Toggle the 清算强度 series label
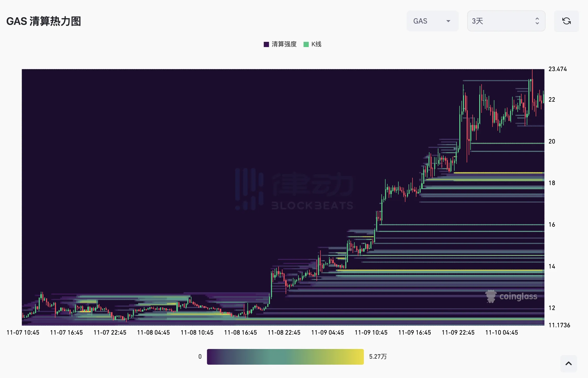This screenshot has width=588, height=378. pyautogui.click(x=284, y=44)
